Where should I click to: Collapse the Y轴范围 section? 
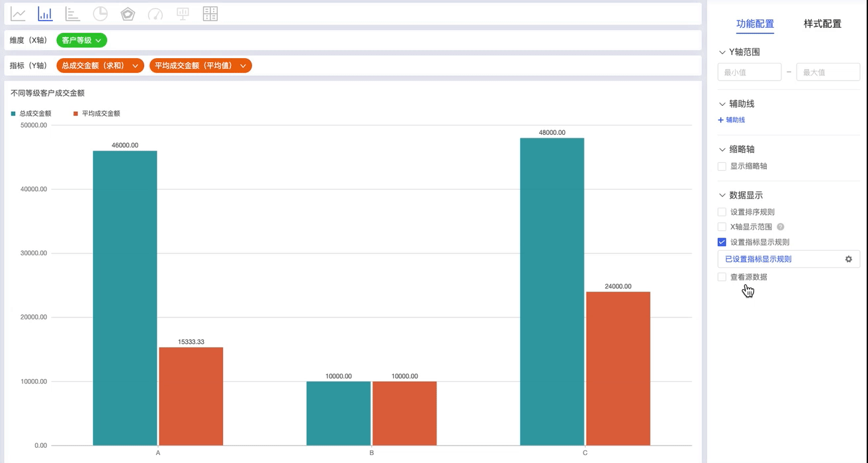point(722,52)
